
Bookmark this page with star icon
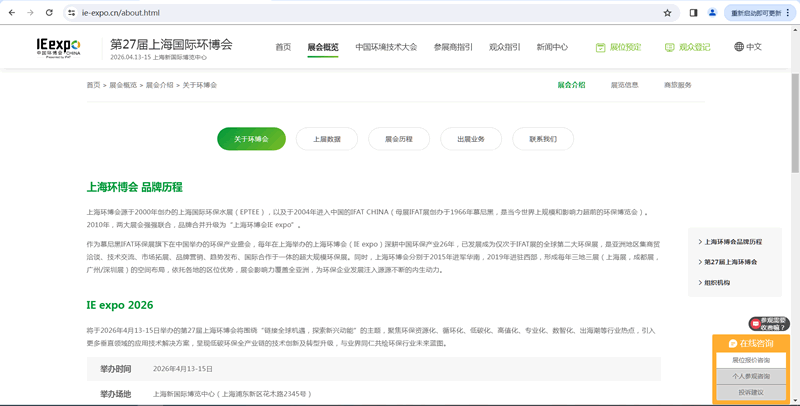click(x=667, y=13)
